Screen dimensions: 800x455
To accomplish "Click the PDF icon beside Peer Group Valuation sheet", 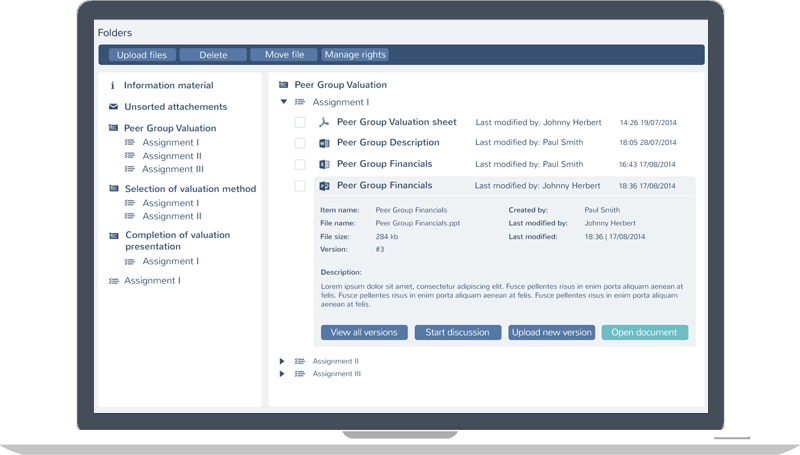I will tap(323, 122).
